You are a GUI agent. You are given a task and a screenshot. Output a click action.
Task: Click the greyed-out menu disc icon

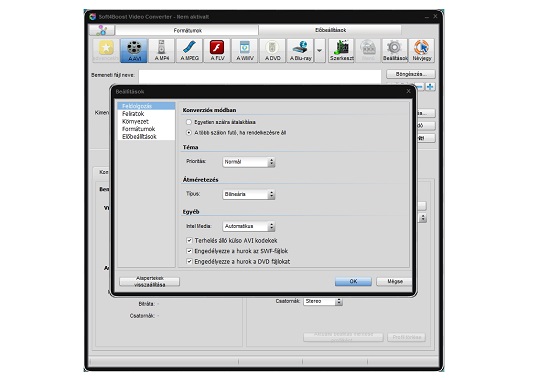[368, 51]
